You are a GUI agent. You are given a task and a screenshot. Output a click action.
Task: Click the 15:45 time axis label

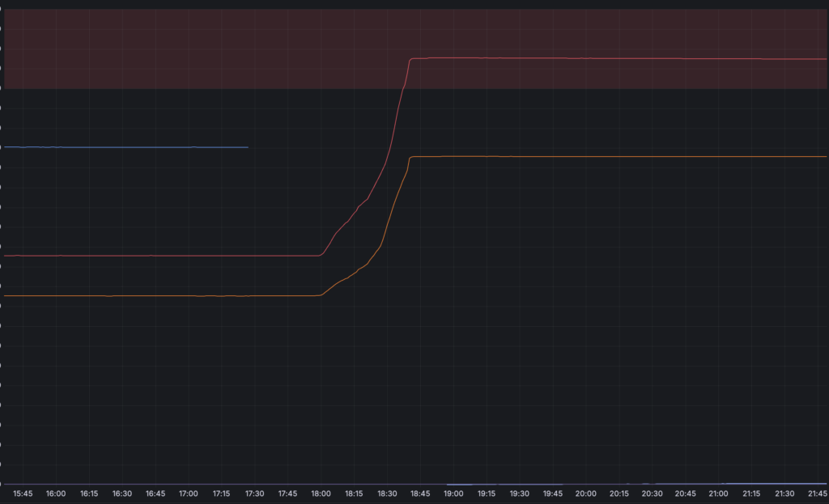pos(23,493)
